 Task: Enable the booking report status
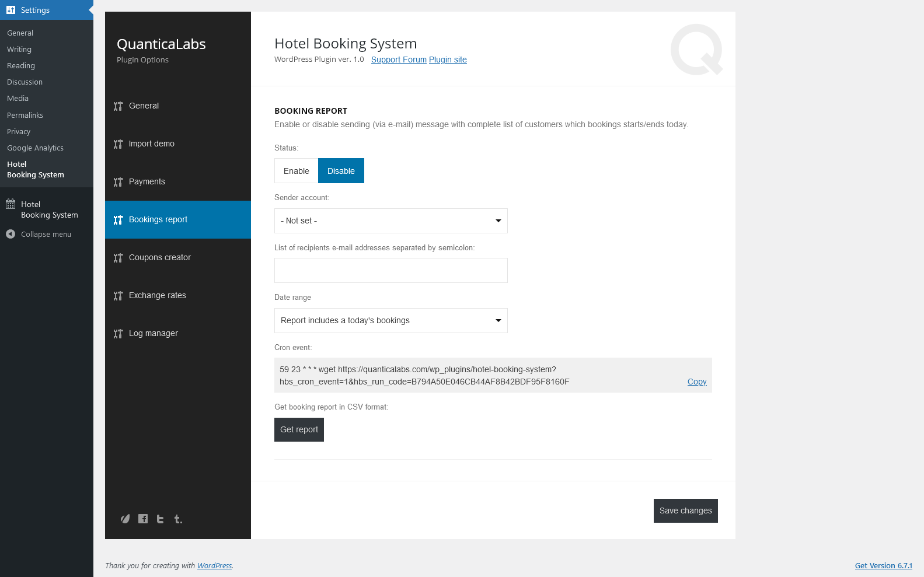click(x=296, y=171)
